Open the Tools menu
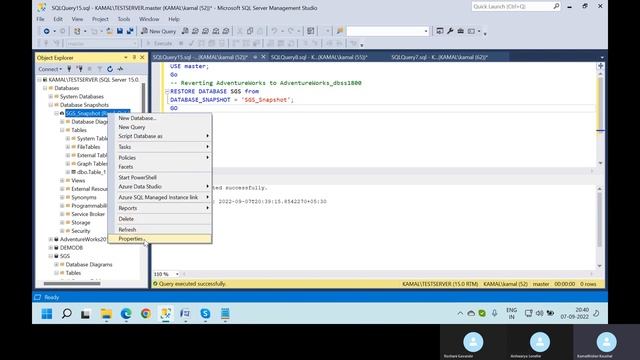This screenshot has height=360, width=640. [124, 19]
